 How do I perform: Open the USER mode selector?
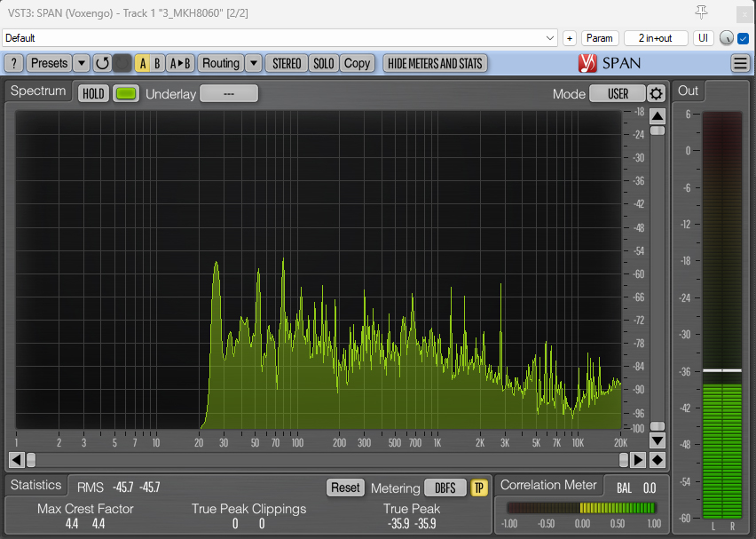618,94
